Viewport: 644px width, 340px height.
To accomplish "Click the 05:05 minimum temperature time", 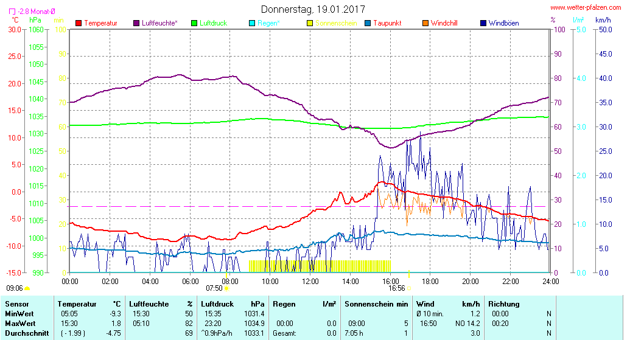I will pos(69,314).
